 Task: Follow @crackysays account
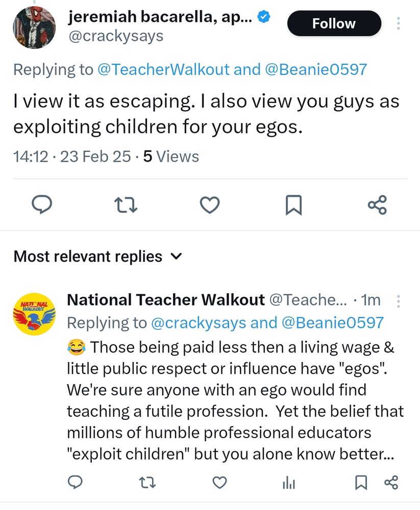pos(334,23)
